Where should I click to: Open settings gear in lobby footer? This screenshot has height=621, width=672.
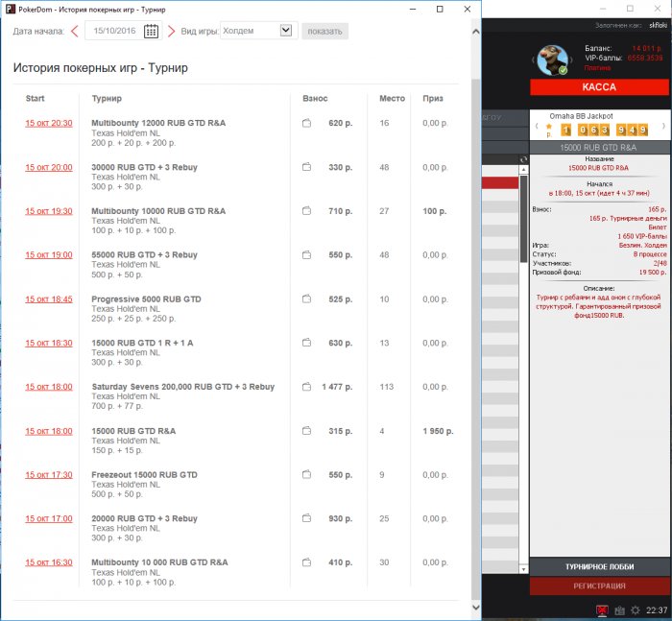click(636, 610)
